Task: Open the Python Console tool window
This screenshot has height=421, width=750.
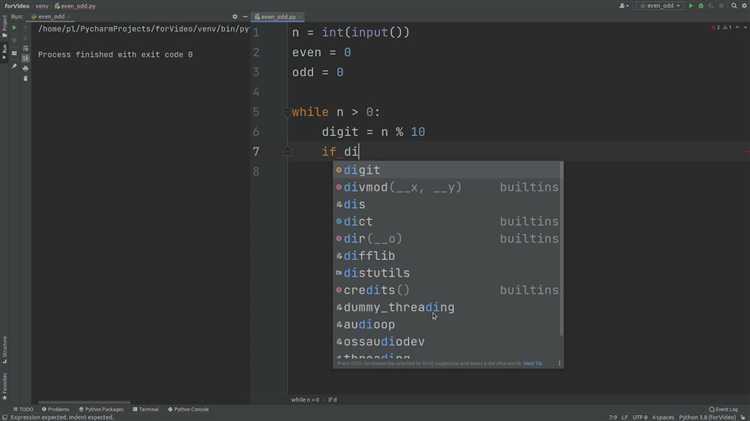Action: tap(188, 410)
